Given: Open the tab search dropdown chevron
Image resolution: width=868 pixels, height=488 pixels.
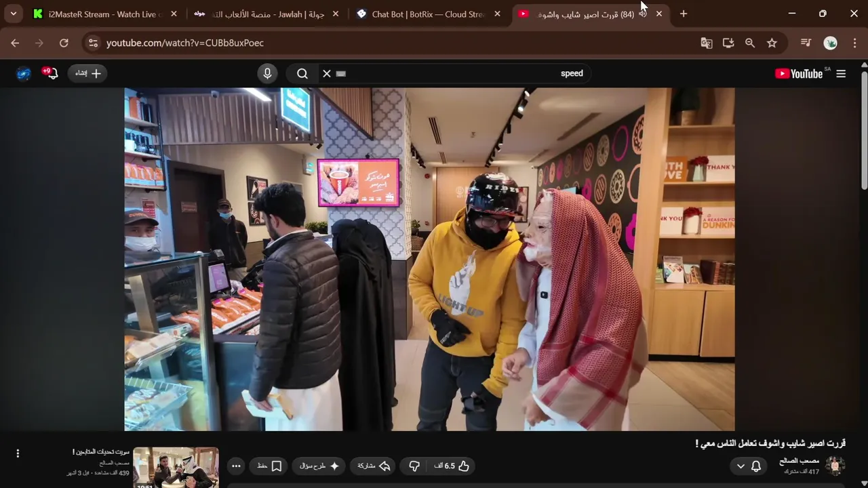Looking at the screenshot, I should tap(13, 14).
